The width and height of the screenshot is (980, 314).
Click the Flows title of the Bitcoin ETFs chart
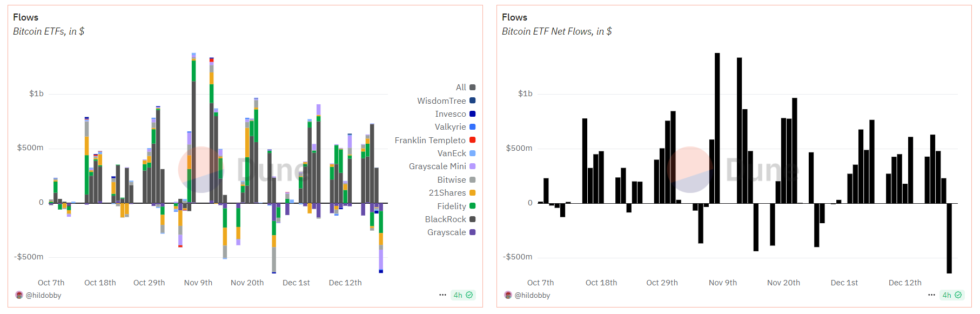click(25, 17)
